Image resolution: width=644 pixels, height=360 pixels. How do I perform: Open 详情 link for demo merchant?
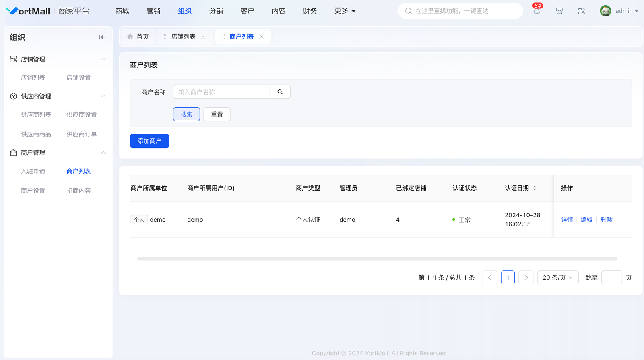567,220
